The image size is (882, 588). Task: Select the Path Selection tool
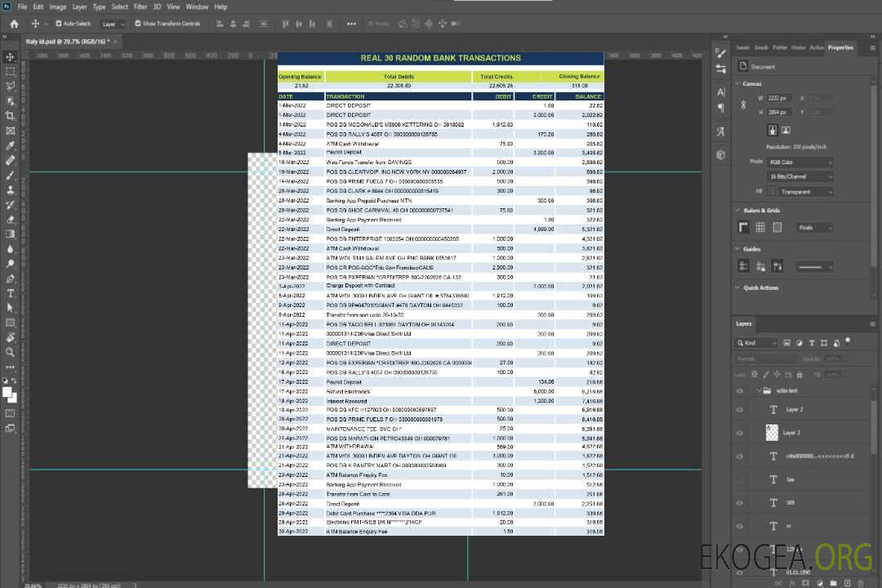pos(10,308)
